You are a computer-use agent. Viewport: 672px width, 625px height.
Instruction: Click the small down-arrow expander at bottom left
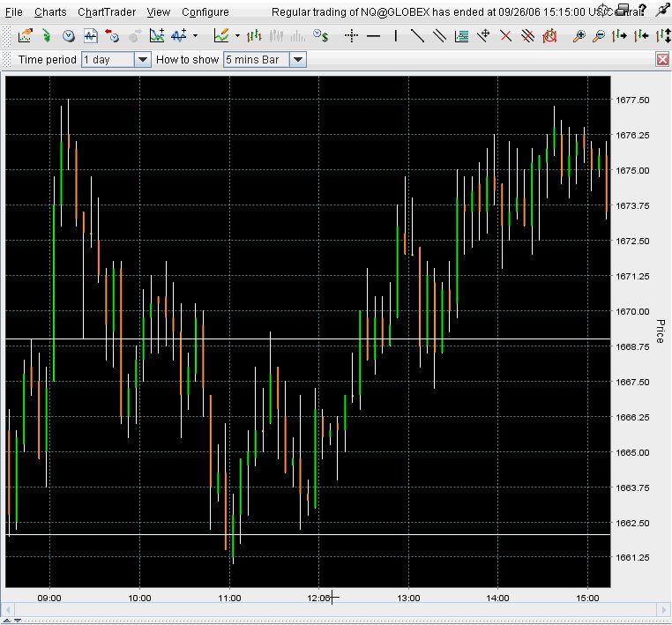(x=18, y=621)
